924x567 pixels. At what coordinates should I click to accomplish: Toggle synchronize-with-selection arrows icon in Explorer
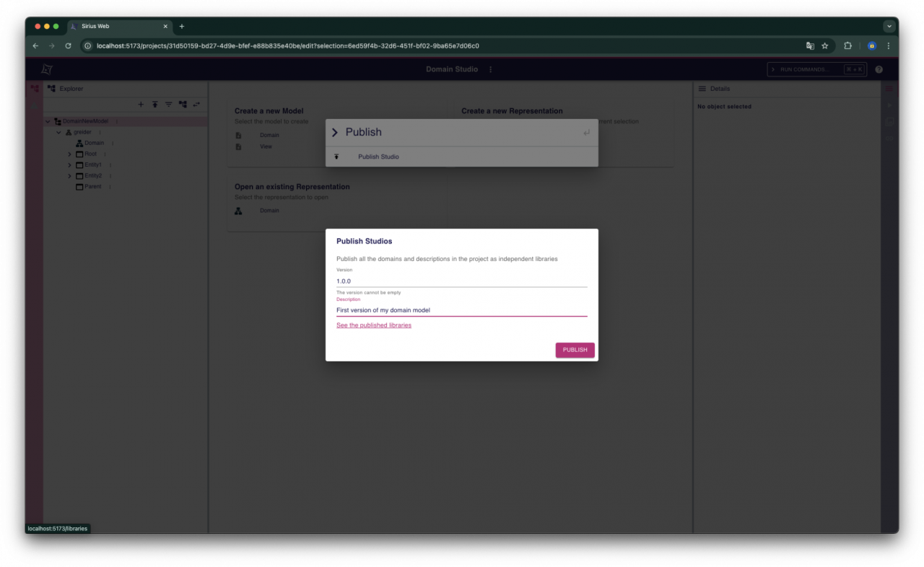(x=196, y=105)
